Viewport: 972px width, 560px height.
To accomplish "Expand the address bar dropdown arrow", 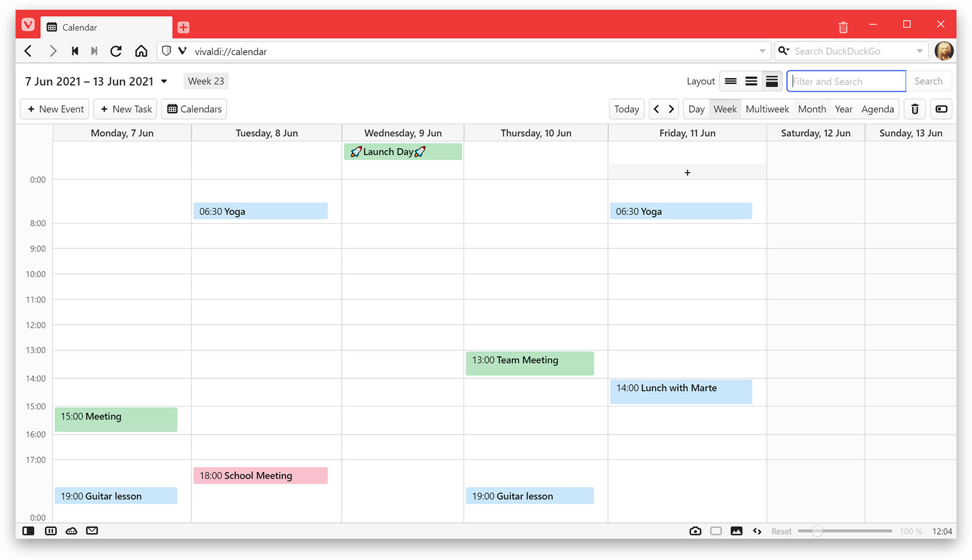I will click(x=761, y=51).
